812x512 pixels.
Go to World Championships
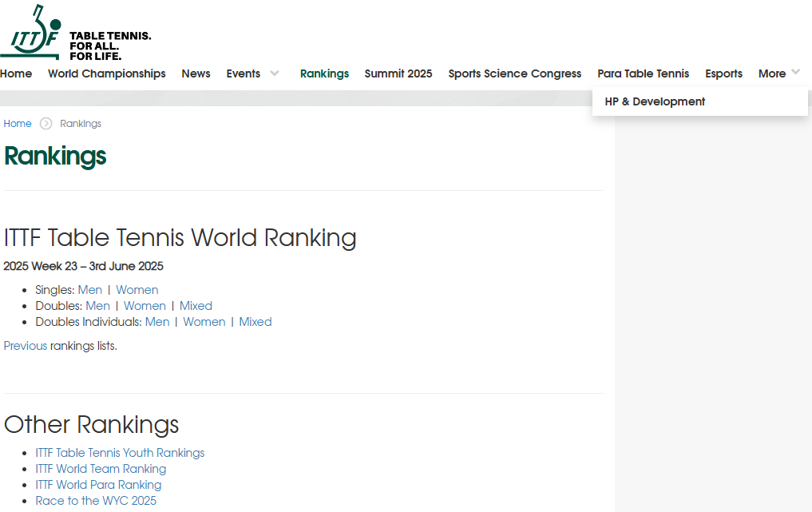(107, 73)
